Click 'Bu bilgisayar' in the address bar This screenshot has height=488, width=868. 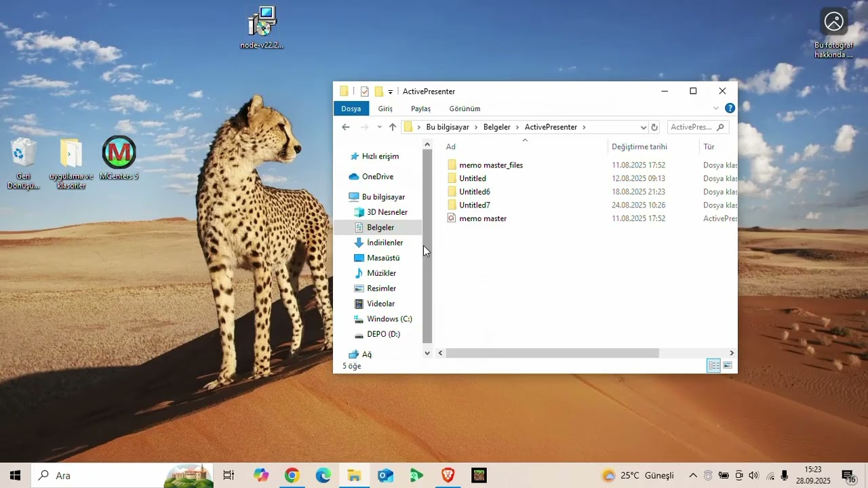pos(448,127)
